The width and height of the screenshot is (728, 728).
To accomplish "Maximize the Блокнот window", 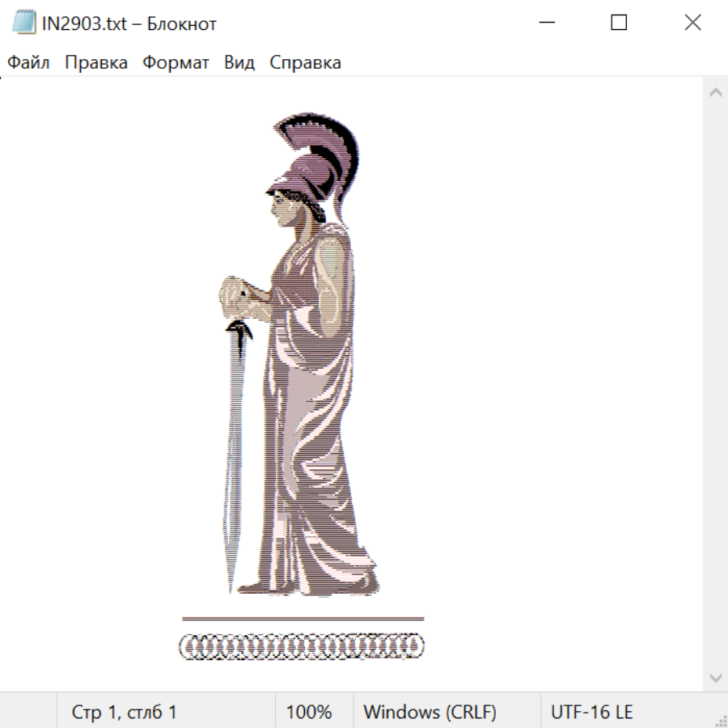I will [619, 23].
